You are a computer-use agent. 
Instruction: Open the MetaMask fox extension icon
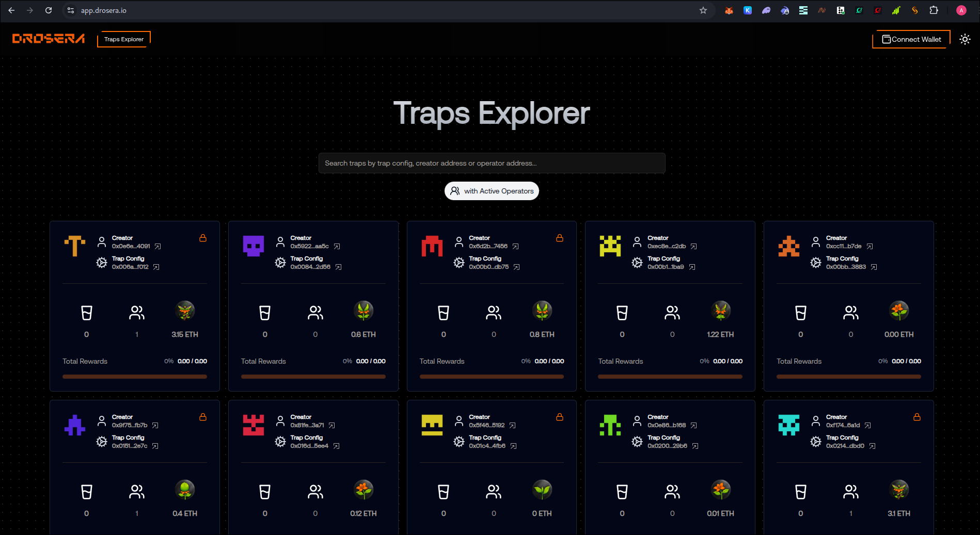pos(729,10)
